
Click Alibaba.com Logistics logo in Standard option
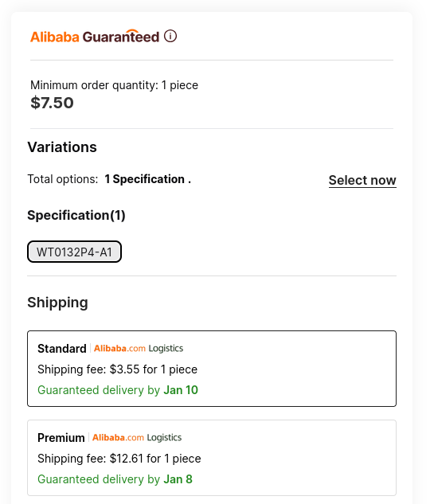coord(139,349)
